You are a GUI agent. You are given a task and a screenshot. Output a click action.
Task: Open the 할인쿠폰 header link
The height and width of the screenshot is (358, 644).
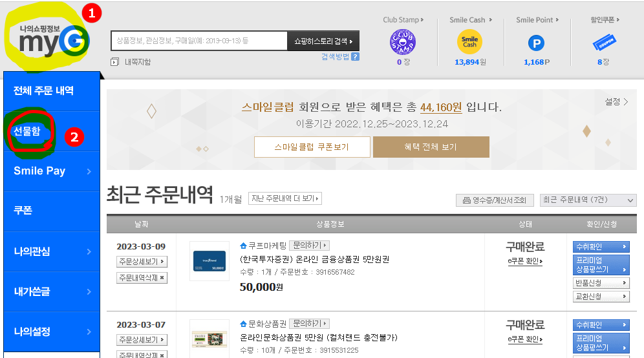pos(605,19)
